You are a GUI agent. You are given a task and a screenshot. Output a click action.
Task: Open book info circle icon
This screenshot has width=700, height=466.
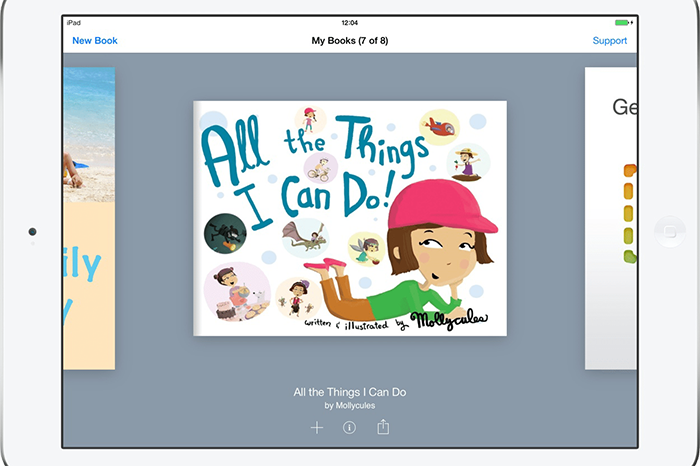349,428
